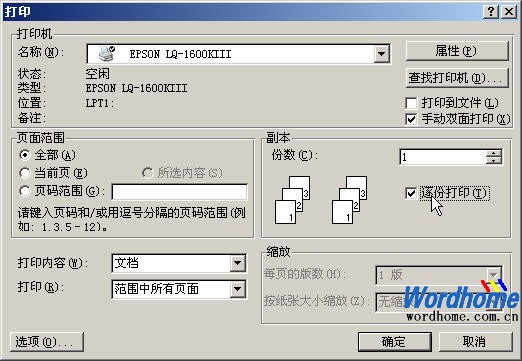
Task: Click the collated pages illustration on left
Action: pyautogui.click(x=292, y=200)
